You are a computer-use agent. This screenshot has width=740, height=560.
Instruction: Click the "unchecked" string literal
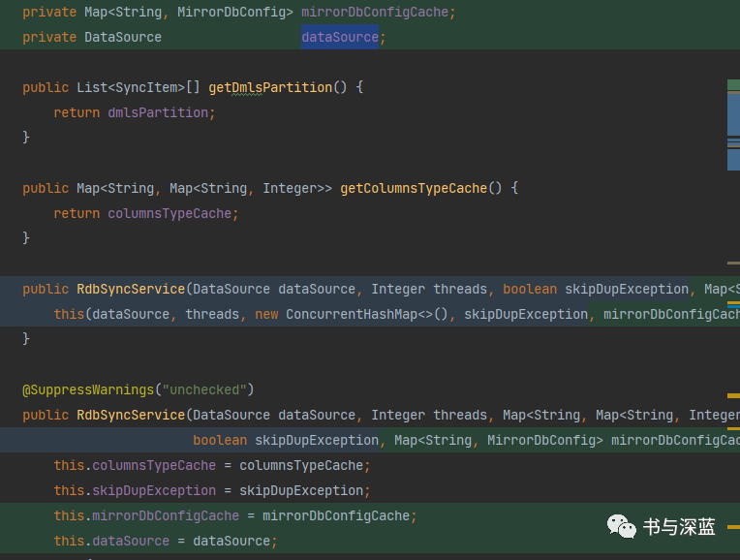[204, 389]
